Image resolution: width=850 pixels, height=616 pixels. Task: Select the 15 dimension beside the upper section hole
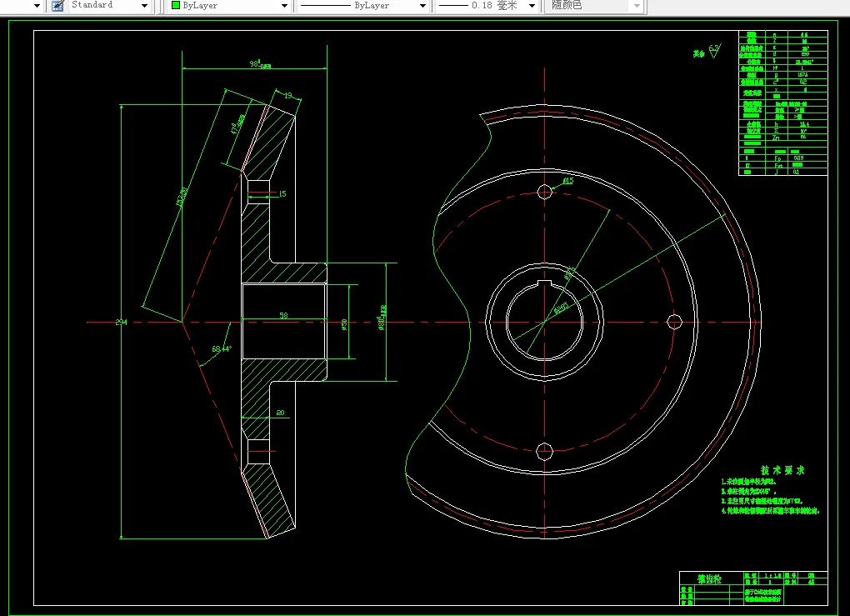(282, 193)
